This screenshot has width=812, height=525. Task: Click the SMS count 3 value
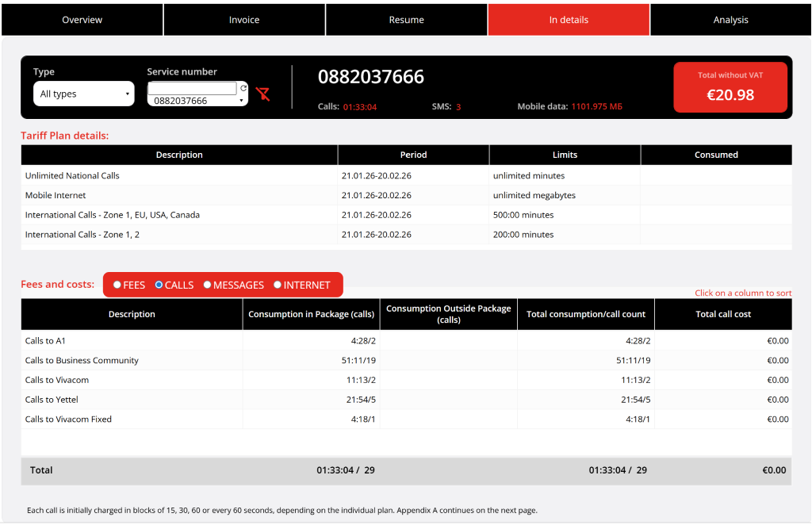tap(458, 107)
